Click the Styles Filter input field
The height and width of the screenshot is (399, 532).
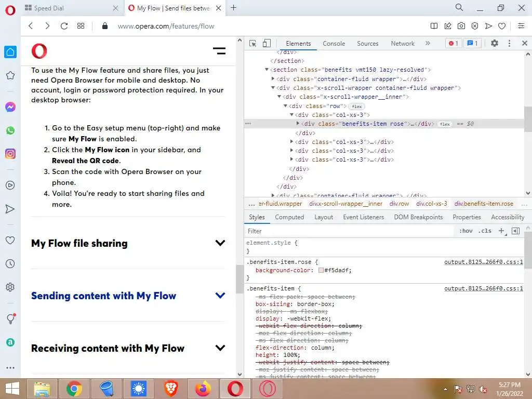tap(350, 231)
